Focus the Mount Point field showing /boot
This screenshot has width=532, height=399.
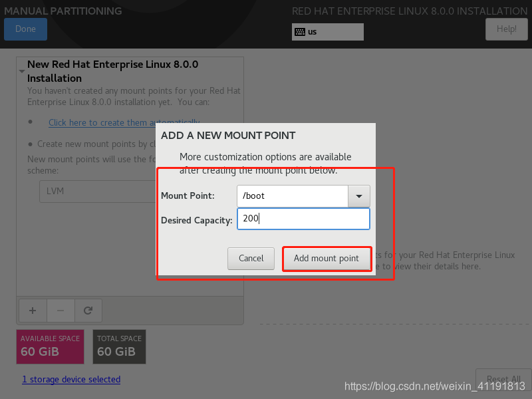click(x=293, y=196)
